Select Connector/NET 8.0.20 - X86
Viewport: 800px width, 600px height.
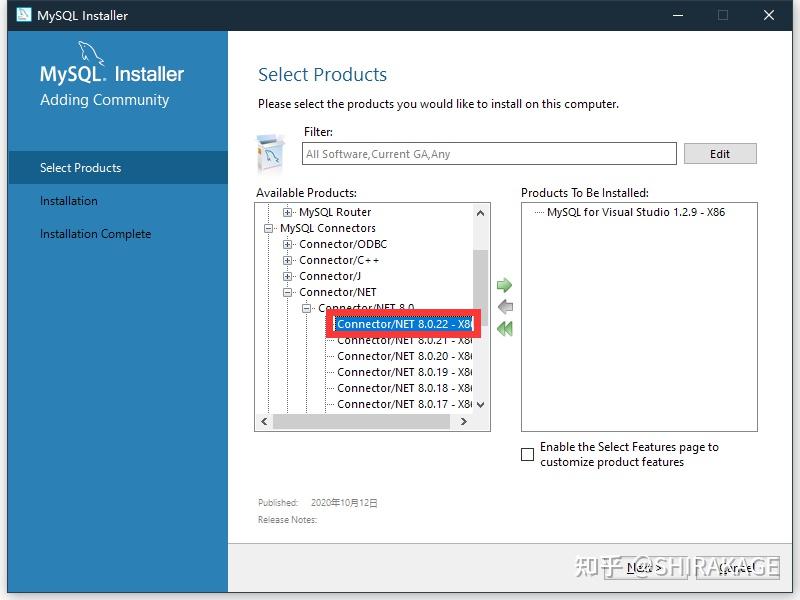[404, 356]
